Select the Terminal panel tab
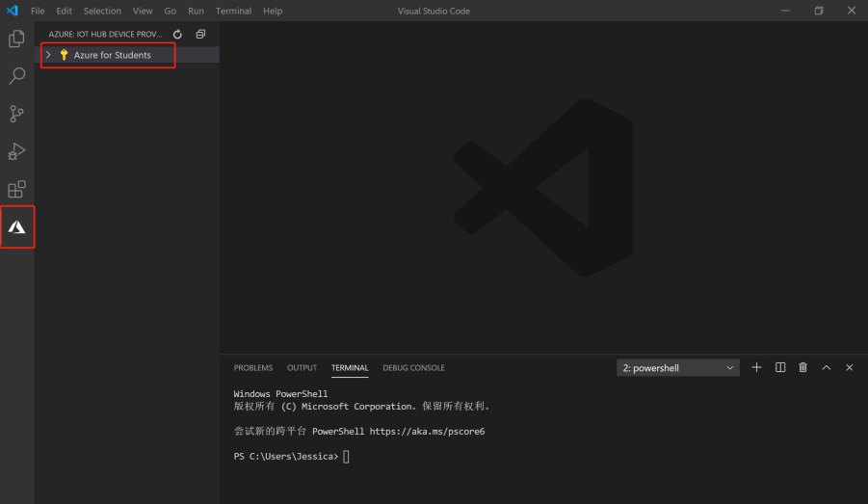Viewport: 868px width, 504px height. pyautogui.click(x=350, y=368)
